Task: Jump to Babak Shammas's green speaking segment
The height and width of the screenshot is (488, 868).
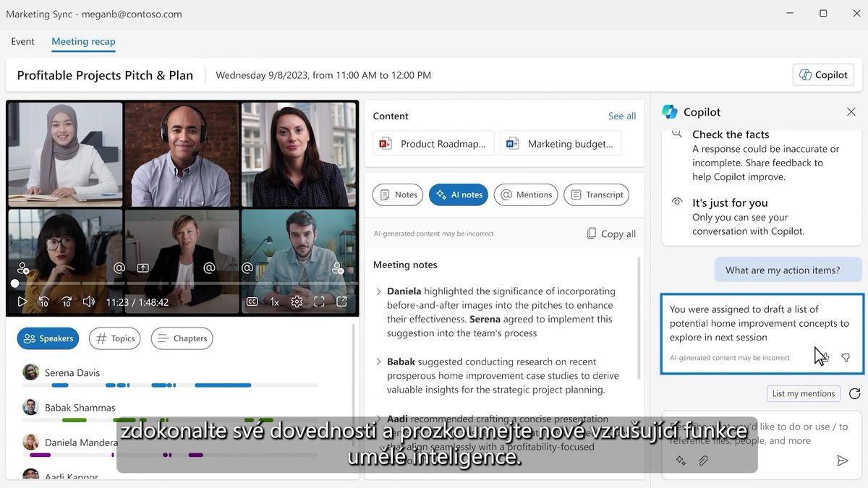Action: tap(75, 420)
